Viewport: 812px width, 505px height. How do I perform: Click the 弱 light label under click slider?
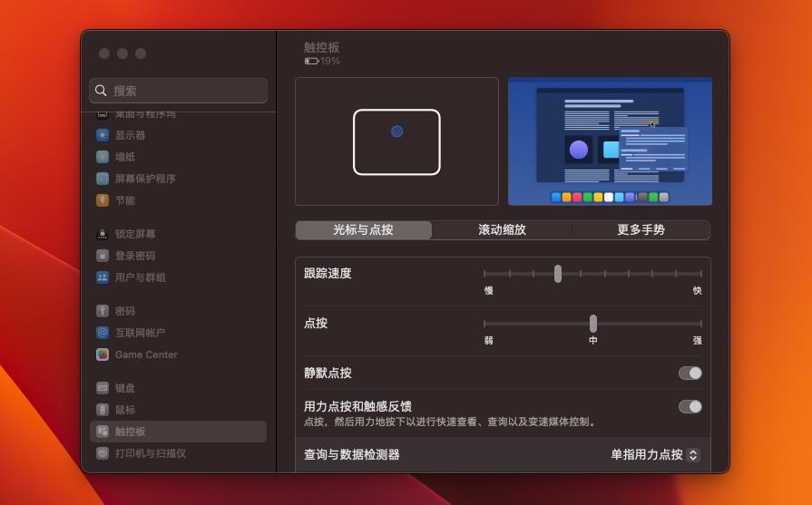pos(488,341)
